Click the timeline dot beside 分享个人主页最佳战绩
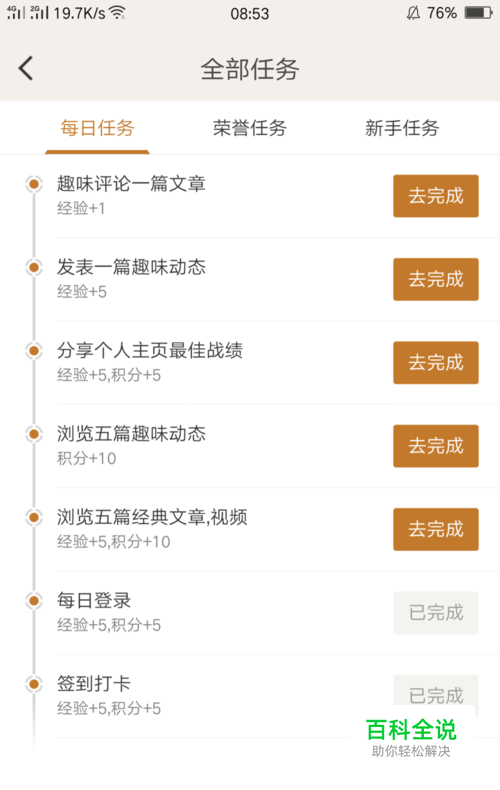 [34, 350]
